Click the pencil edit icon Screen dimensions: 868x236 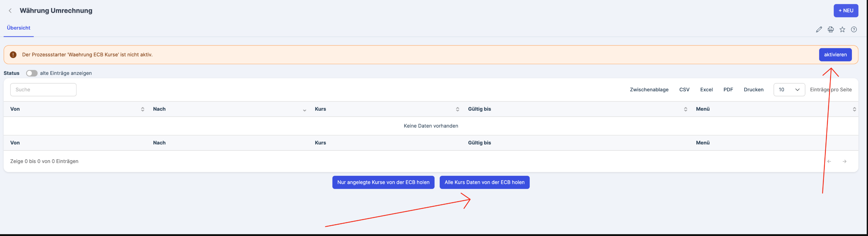[819, 30]
